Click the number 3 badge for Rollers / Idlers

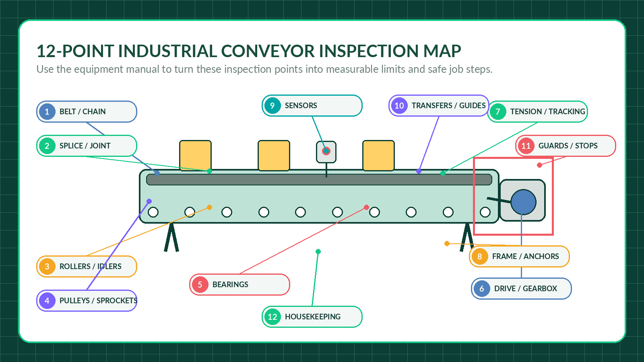47,266
